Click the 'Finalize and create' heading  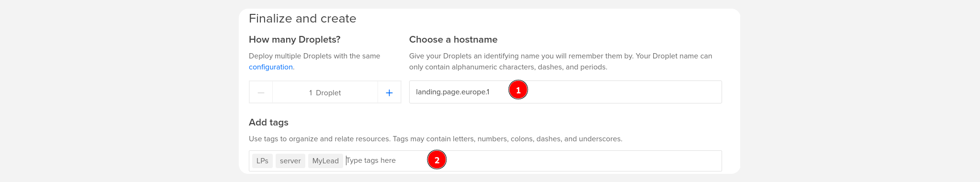(x=302, y=19)
